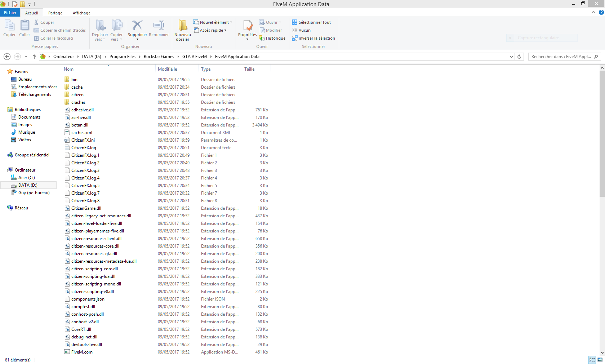Click the Ouvrir ribbon button
Screen dimensions: 605x364
pyautogui.click(x=270, y=22)
